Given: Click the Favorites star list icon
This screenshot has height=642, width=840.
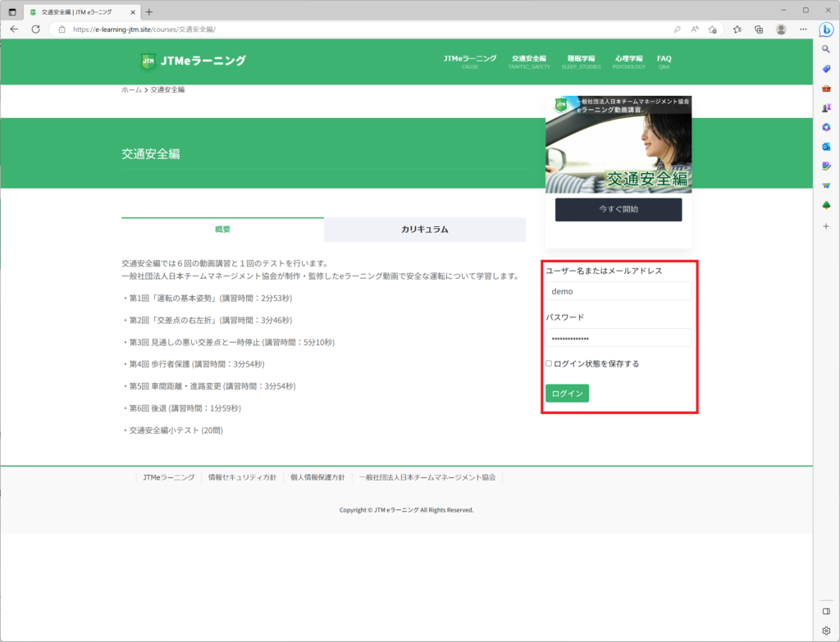Looking at the screenshot, I should pyautogui.click(x=737, y=29).
